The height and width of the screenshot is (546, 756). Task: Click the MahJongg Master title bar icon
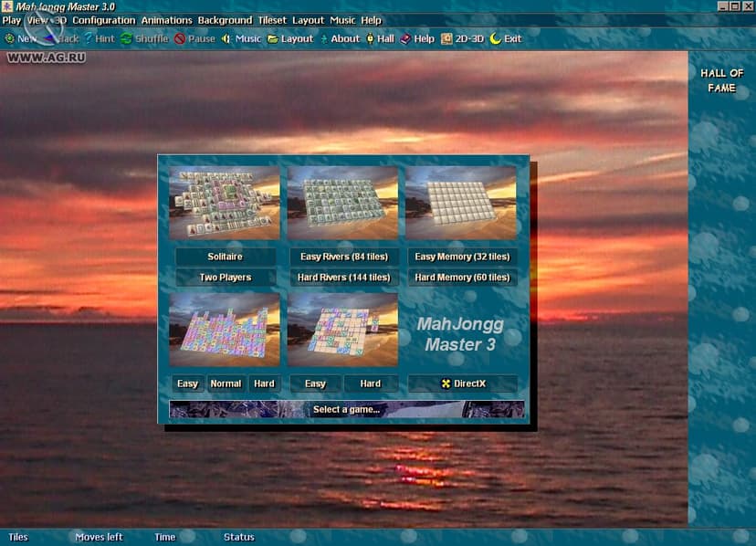[6, 6]
